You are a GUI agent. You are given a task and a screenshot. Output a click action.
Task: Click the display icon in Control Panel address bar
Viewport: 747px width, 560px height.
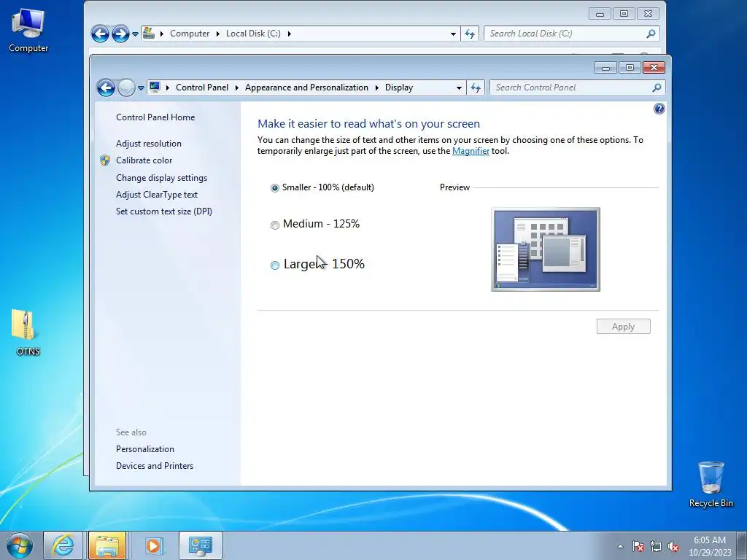pos(155,87)
